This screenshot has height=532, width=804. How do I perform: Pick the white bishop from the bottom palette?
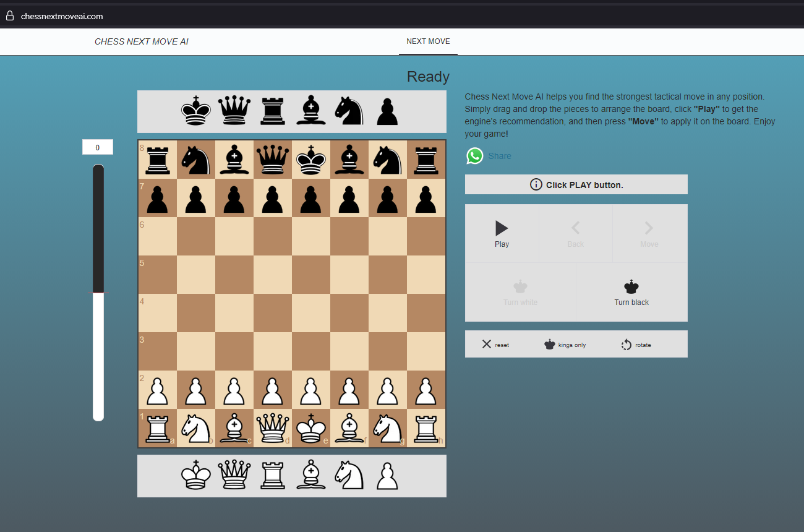(x=311, y=475)
